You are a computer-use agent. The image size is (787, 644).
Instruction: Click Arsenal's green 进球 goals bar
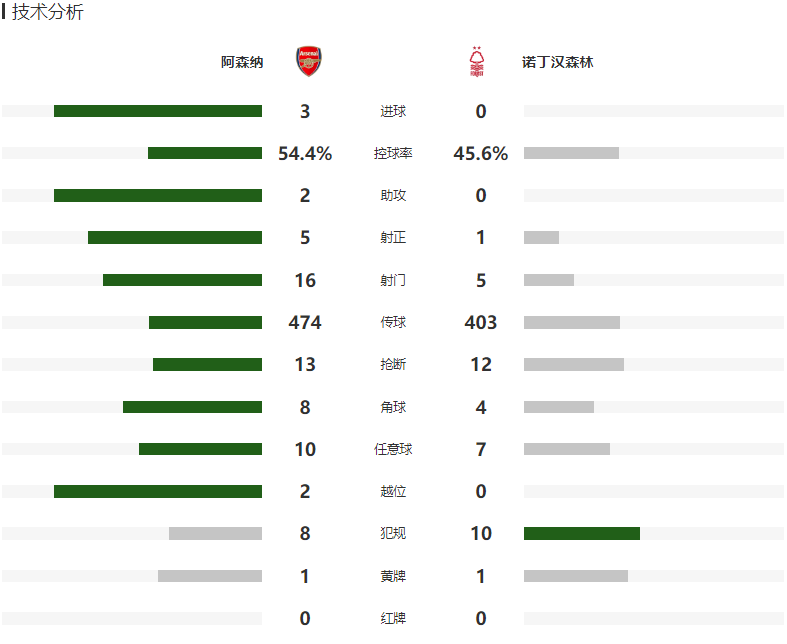coord(158,111)
